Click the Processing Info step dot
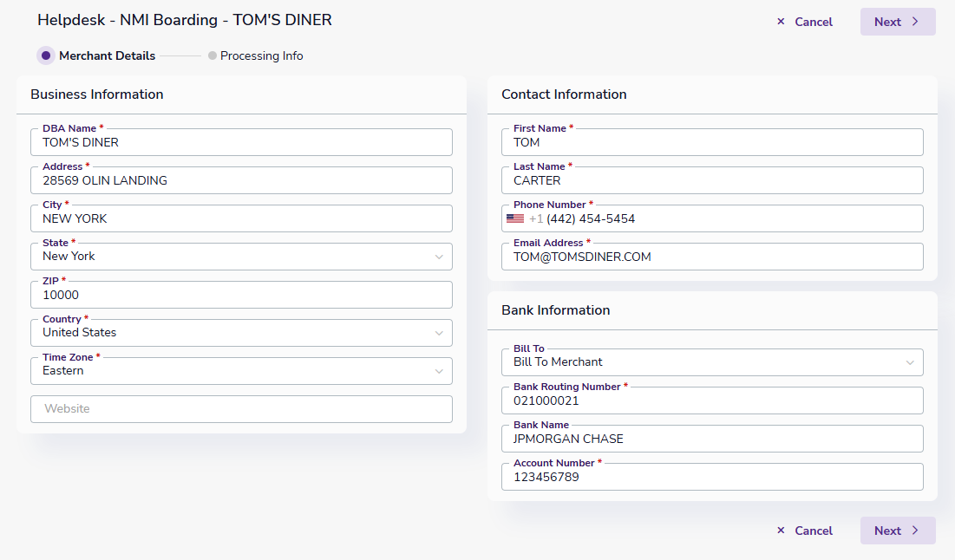Image resolution: width=955 pixels, height=560 pixels. click(x=213, y=55)
